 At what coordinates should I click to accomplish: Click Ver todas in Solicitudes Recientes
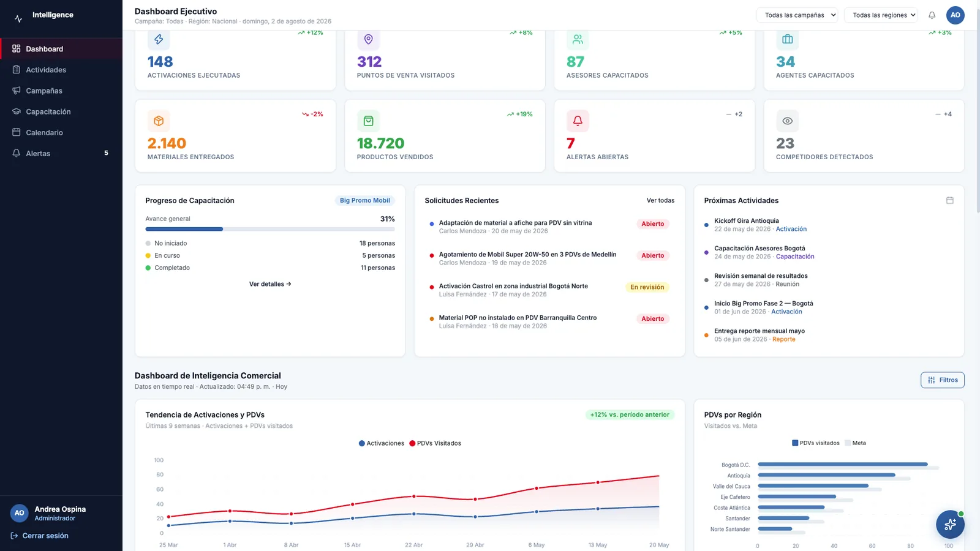click(x=660, y=200)
